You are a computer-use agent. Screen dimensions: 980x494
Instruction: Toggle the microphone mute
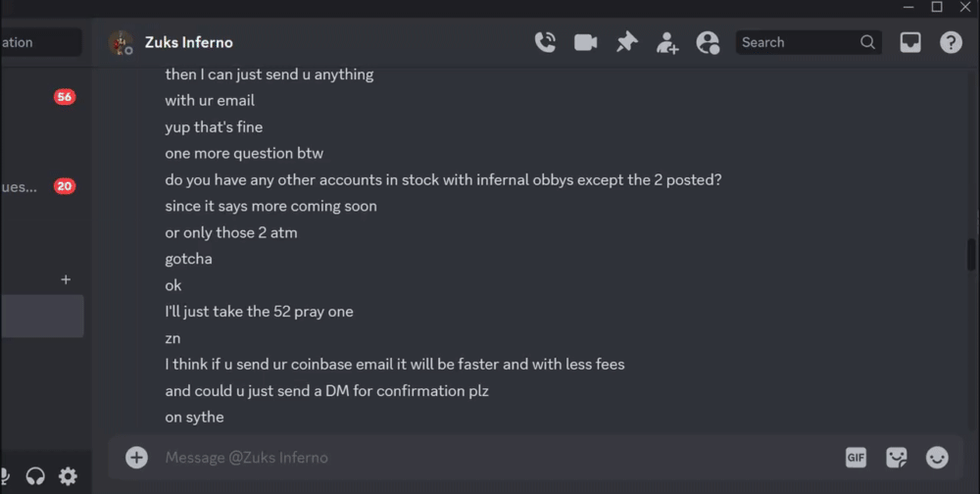point(4,476)
